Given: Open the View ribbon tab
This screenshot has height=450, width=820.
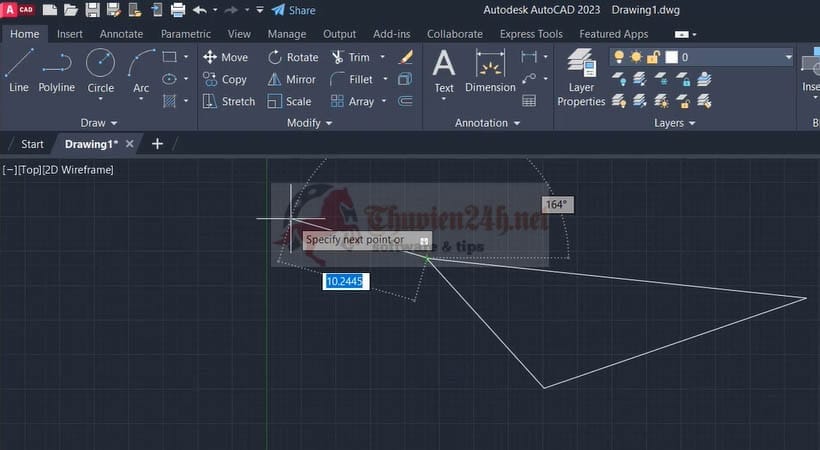Looking at the screenshot, I should click(239, 34).
